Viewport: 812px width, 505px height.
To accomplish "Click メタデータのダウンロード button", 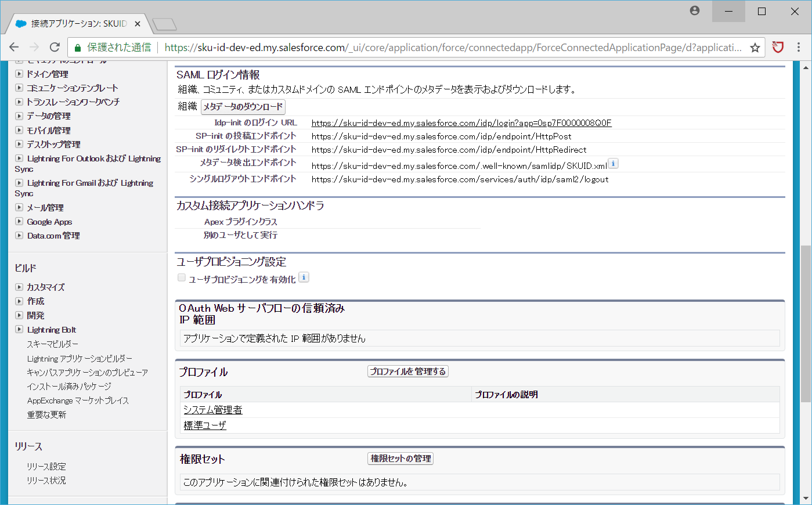I will (x=243, y=107).
